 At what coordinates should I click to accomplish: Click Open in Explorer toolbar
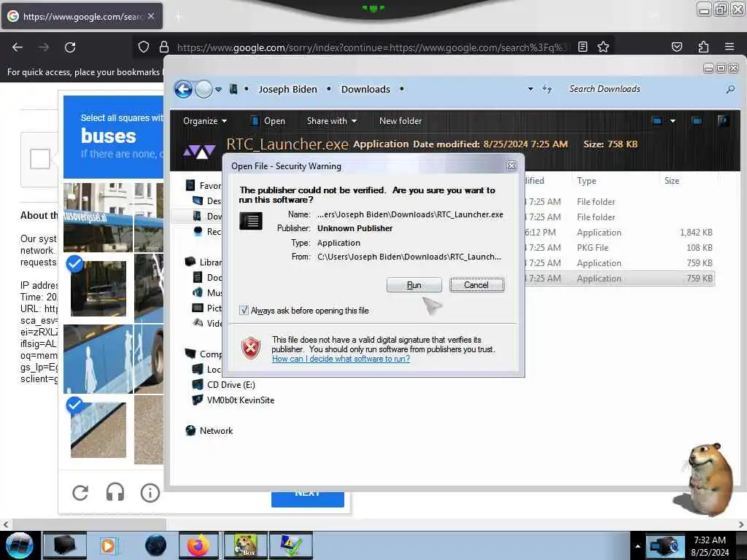coord(268,121)
